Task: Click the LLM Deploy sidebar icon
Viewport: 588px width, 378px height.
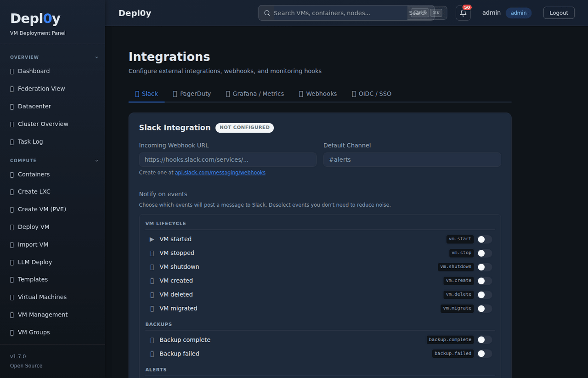Action: (12, 262)
